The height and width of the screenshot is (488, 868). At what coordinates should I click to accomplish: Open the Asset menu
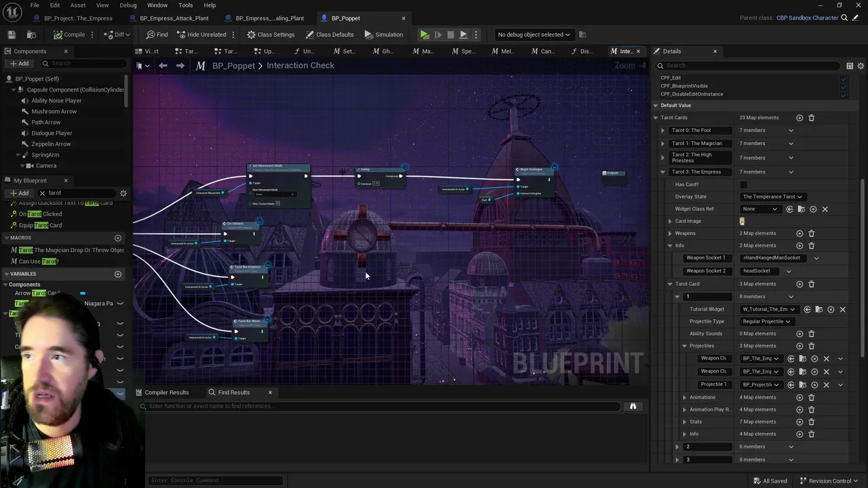[x=78, y=5]
